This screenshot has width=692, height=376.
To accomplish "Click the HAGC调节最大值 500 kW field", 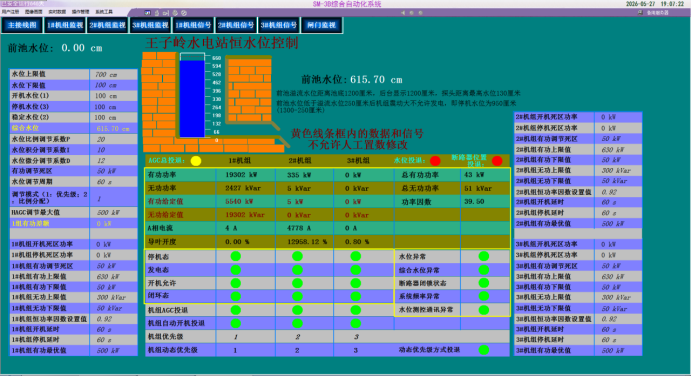I will pos(113,213).
